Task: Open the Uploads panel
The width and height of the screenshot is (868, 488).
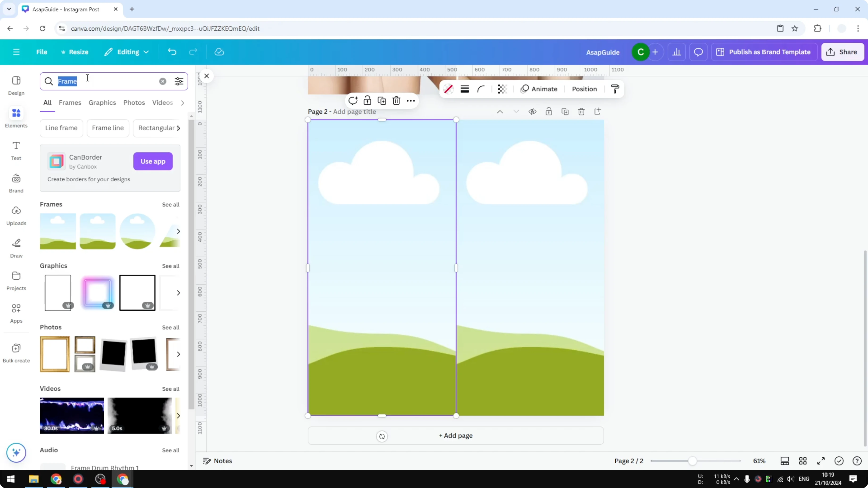Action: click(16, 215)
